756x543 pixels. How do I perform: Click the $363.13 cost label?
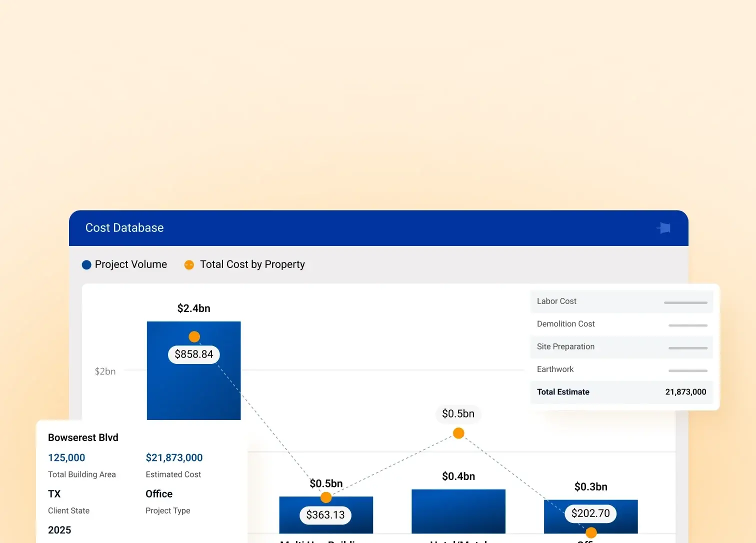[x=325, y=515]
